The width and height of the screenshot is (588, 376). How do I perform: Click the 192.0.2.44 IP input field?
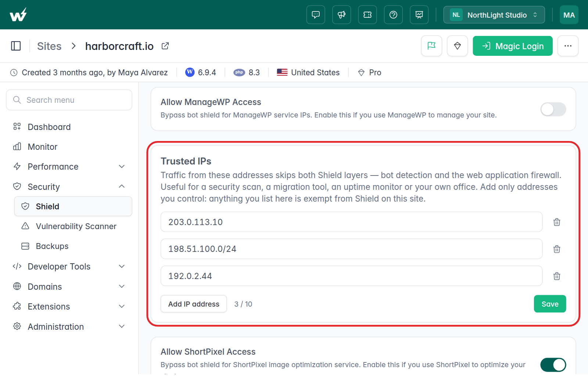[351, 276]
